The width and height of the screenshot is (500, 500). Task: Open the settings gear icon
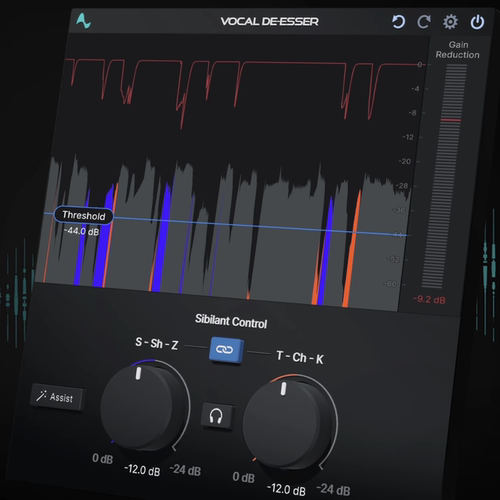coord(450,22)
